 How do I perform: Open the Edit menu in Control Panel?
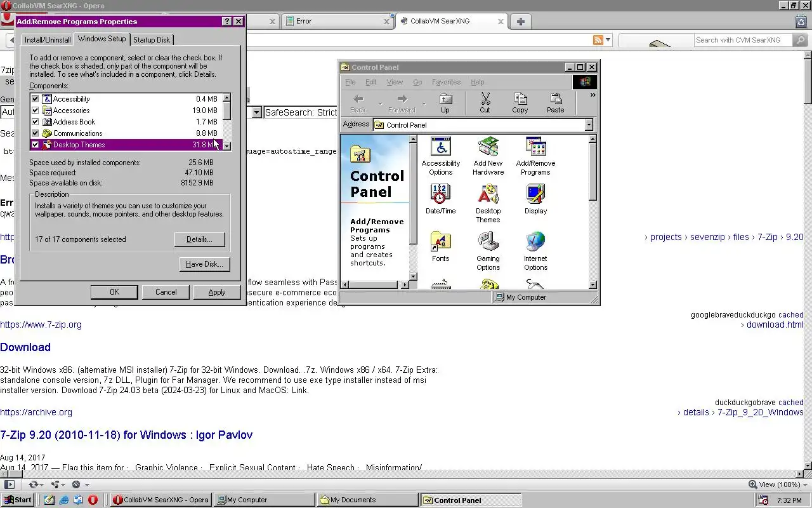pos(371,82)
